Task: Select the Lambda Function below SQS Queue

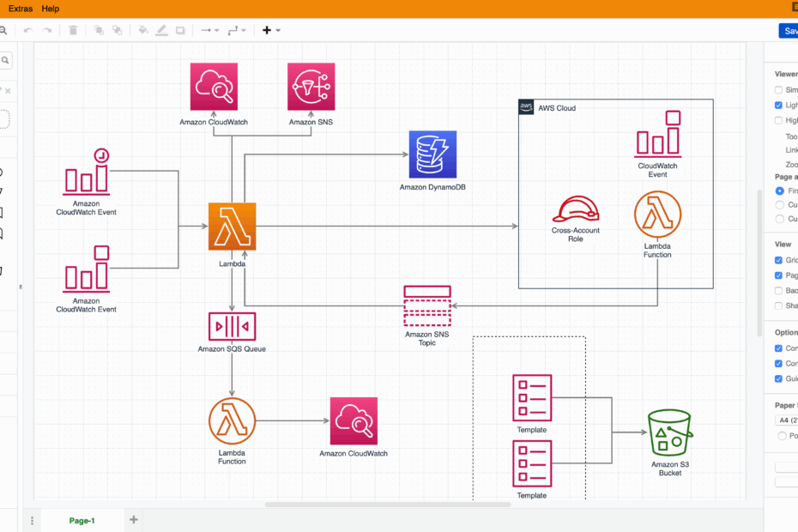Action: pos(232,421)
